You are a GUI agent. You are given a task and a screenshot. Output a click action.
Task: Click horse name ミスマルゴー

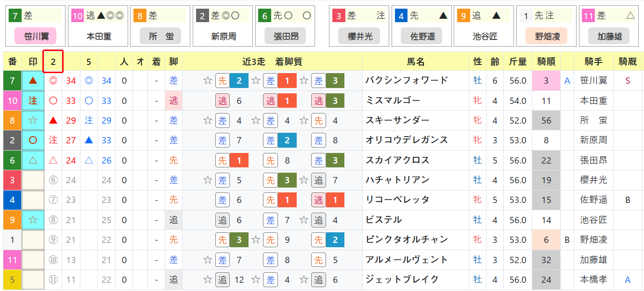click(x=393, y=101)
